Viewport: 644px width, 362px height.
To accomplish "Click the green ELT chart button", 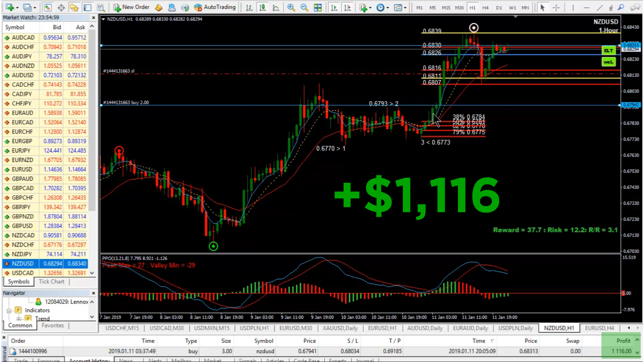I will click(608, 51).
